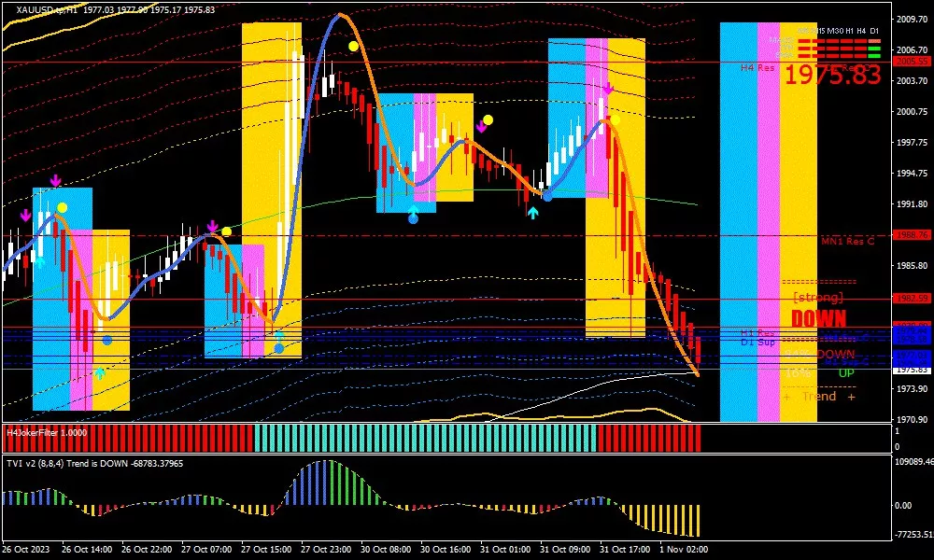Click the yellow TVI histogram bars near 1 Nov 02:00
Screen dimensions: 934x560
point(660,520)
